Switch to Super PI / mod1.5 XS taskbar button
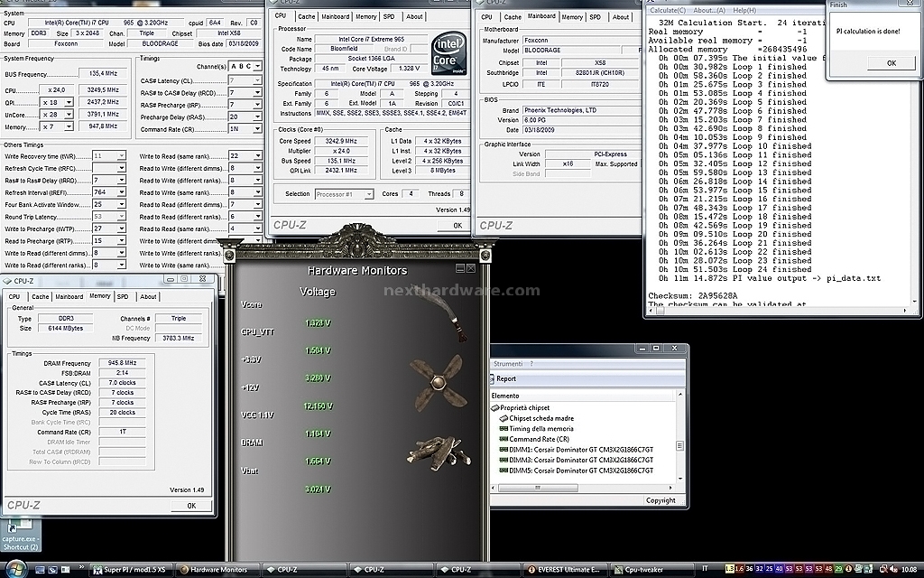The image size is (924, 578). pyautogui.click(x=130, y=570)
